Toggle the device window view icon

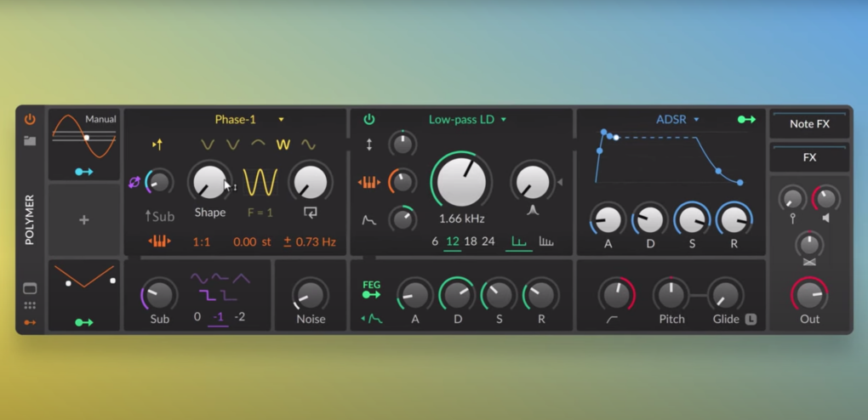pos(30,288)
